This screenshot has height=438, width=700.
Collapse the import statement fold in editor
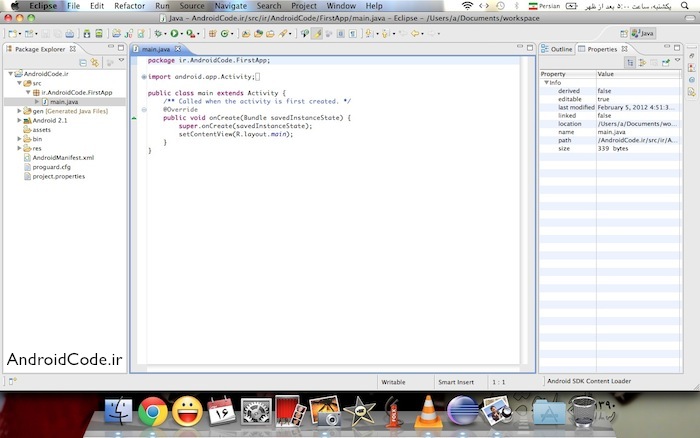143,76
